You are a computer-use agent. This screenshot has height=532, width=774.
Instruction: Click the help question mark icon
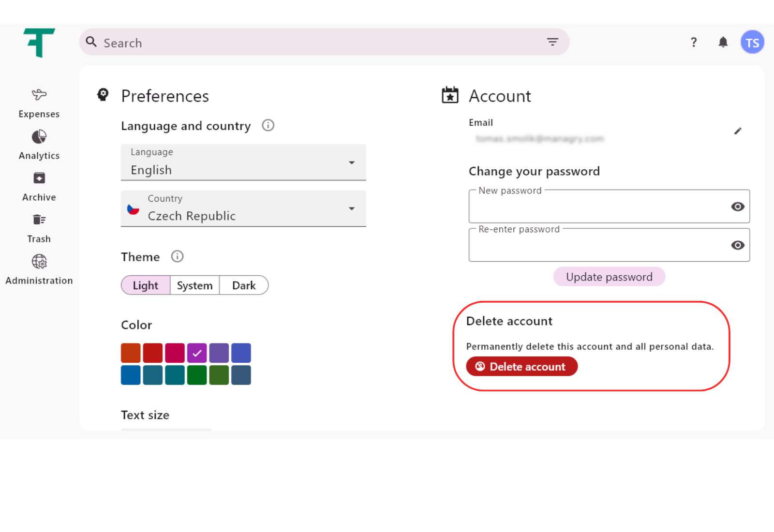[694, 43]
